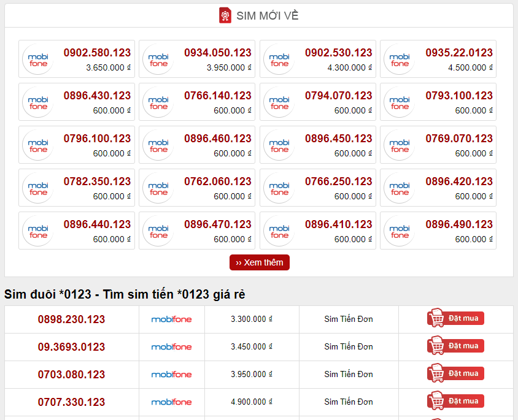Click the red SIM icon beside SIM MỚI VỀ

point(225,15)
